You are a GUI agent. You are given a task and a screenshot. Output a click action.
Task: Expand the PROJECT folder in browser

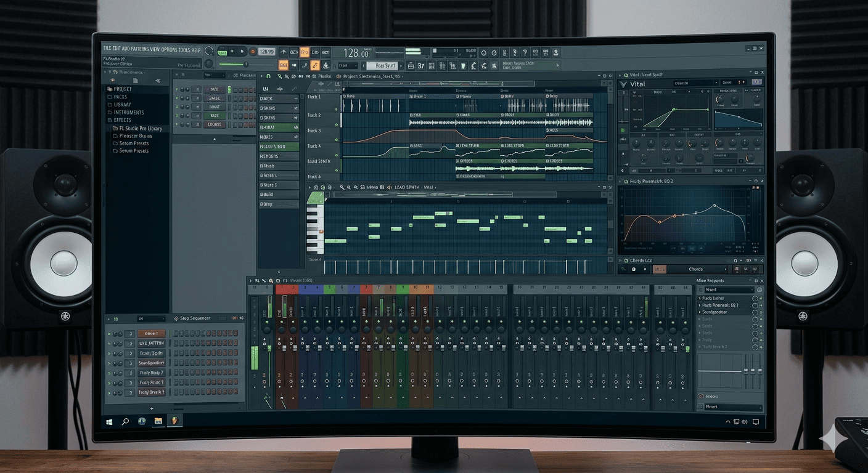click(x=123, y=89)
